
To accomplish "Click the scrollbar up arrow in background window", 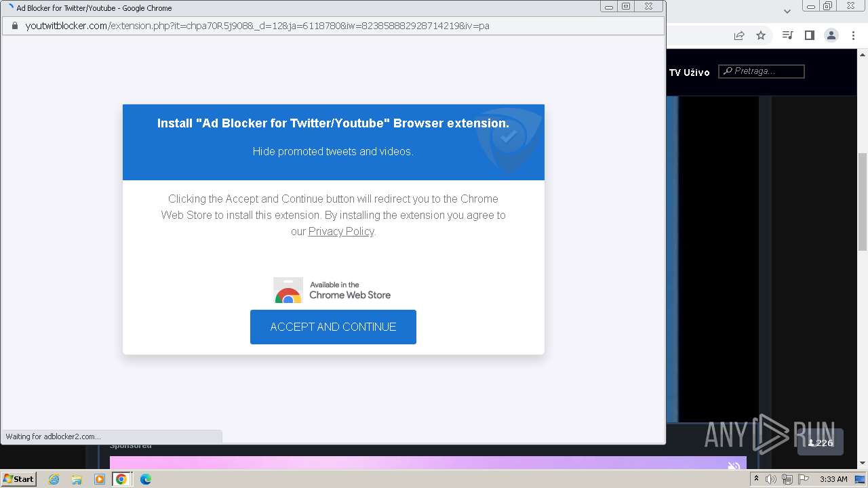I will [863, 55].
